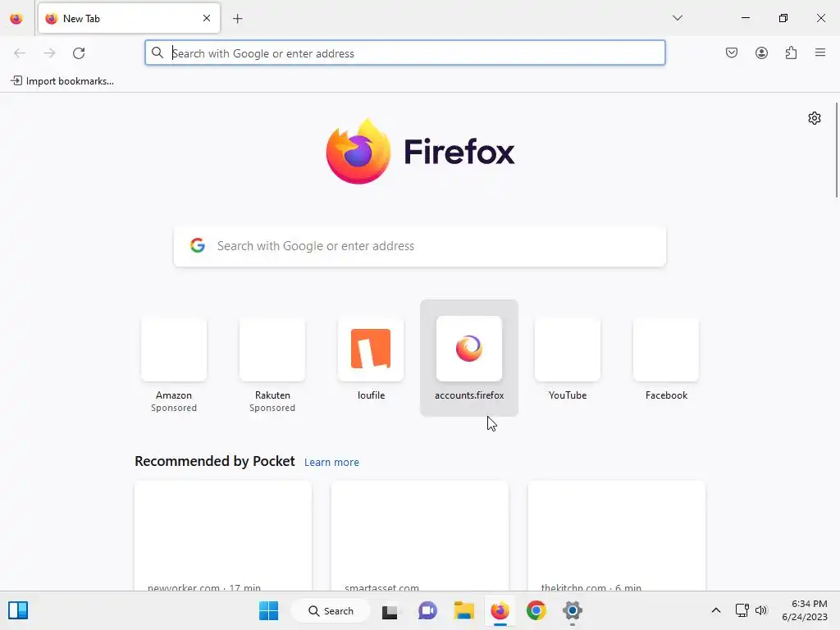This screenshot has width=840, height=630.
Task: Save page to Pocket icon
Action: coord(731,52)
